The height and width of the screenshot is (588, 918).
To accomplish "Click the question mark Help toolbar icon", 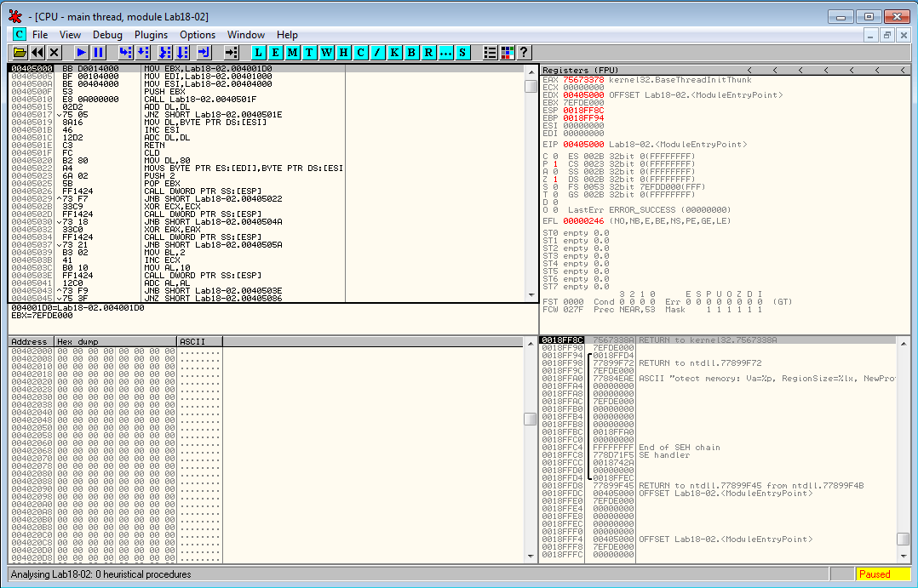I will click(523, 53).
